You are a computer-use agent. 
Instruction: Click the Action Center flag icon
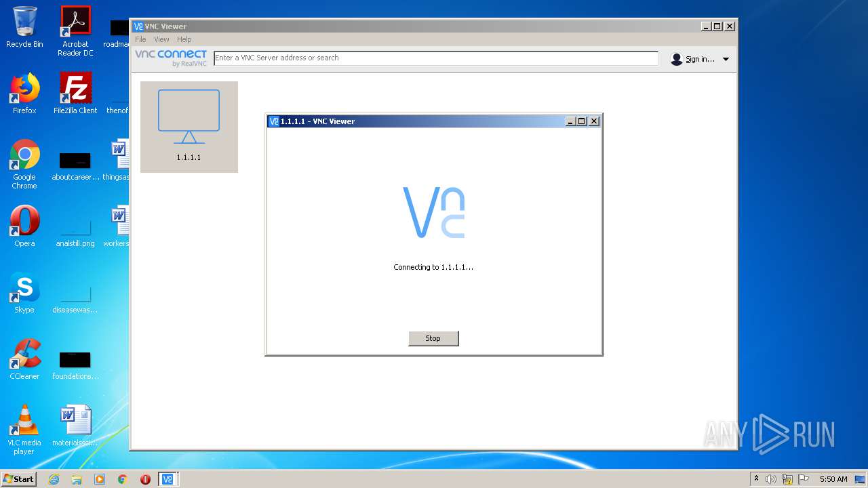tap(804, 479)
